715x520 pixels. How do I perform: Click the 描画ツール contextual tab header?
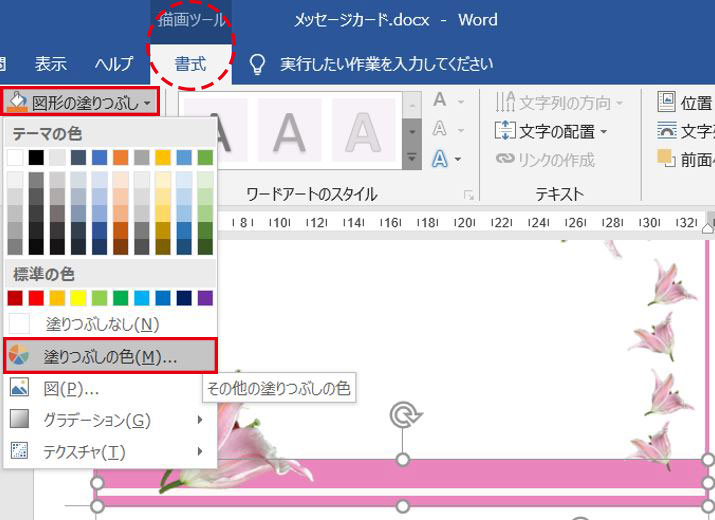[x=191, y=21]
